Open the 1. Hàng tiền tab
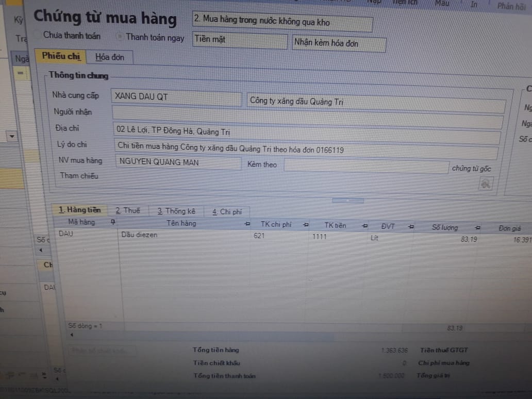The width and height of the screenshot is (532, 399). [x=80, y=210]
